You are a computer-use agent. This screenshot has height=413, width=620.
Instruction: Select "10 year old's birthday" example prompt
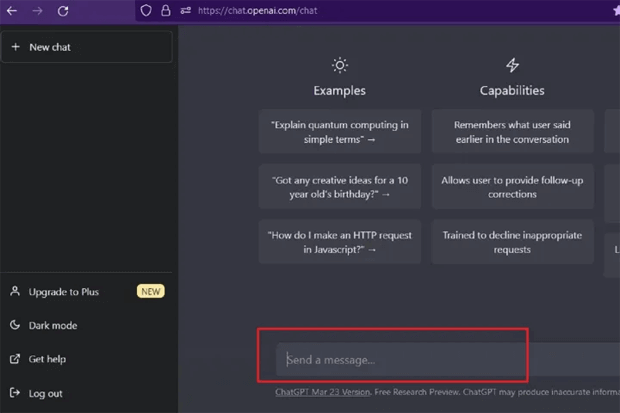[x=339, y=187]
